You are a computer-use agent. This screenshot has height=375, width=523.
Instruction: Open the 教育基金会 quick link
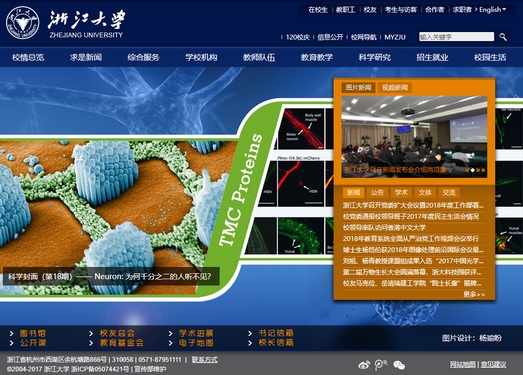coord(121,343)
